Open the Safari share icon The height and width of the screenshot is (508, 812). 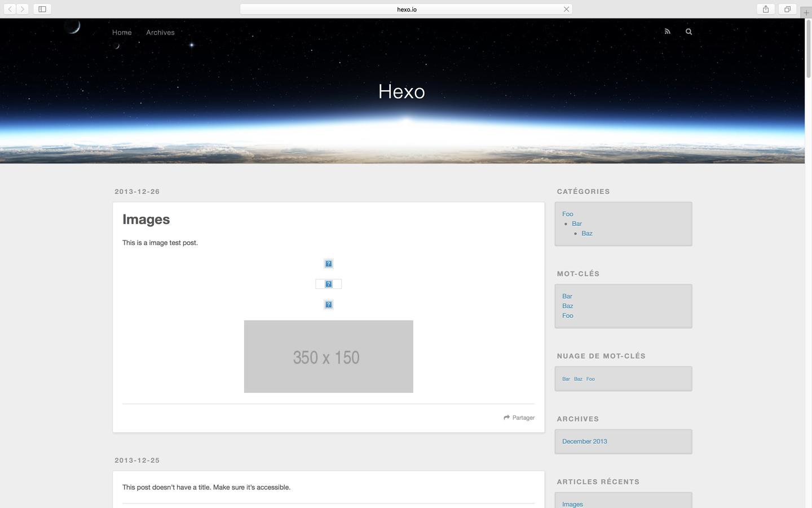coord(765,9)
